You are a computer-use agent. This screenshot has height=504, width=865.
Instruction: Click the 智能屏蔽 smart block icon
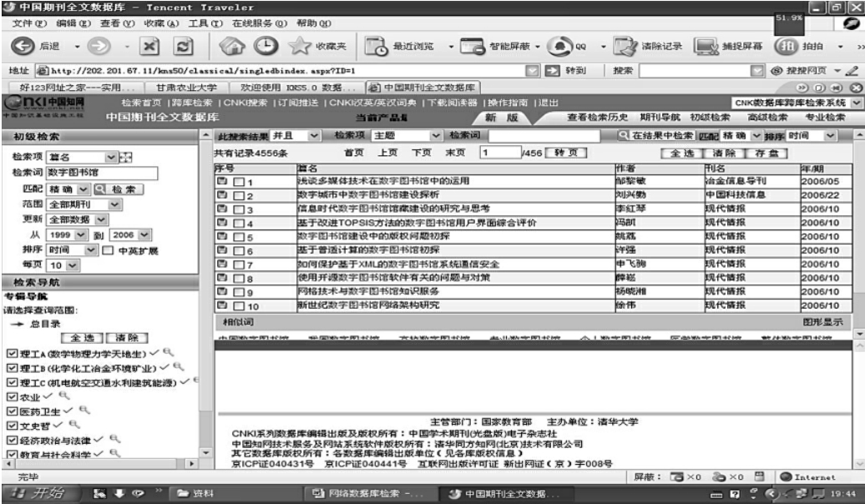click(x=473, y=47)
